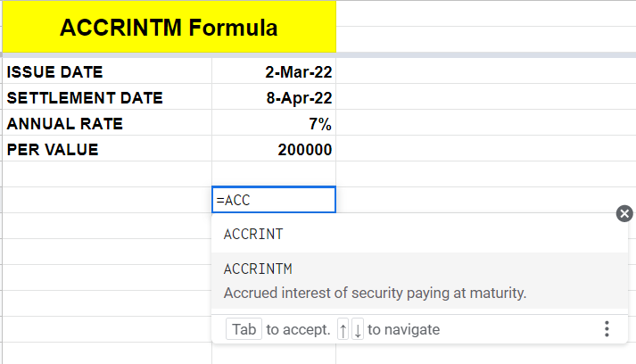This screenshot has width=636, height=364.
Task: Select the 2-Mar-22 date cell
Action: [x=274, y=71]
